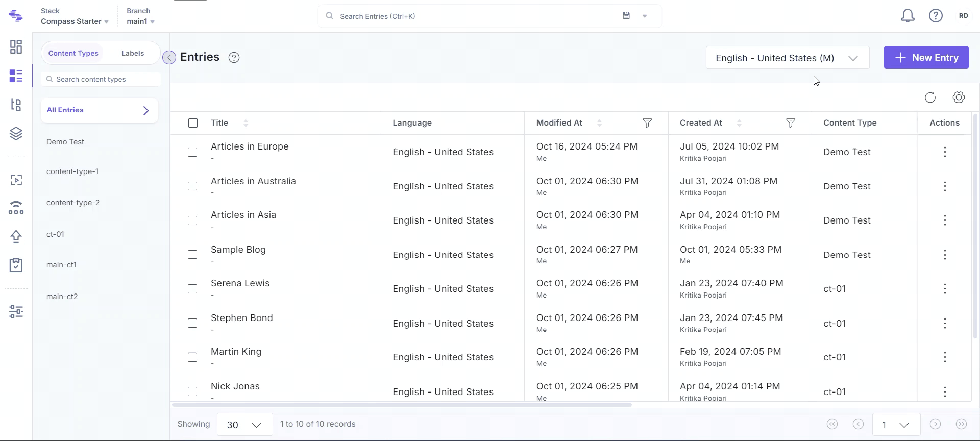Check the Articles in Australia entry
The width and height of the screenshot is (980, 441).
click(x=192, y=186)
